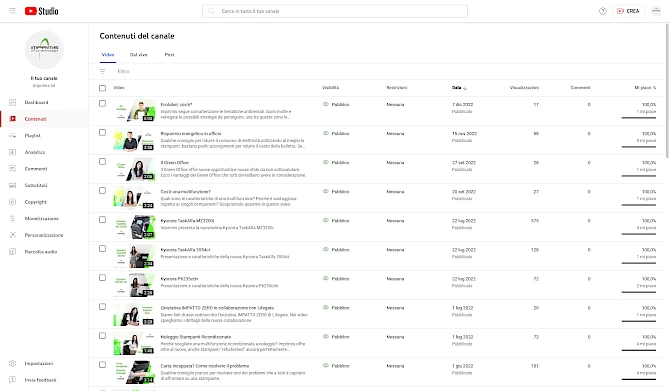Open Copyright in the sidebar
The width and height of the screenshot is (670, 391).
coord(44,202)
